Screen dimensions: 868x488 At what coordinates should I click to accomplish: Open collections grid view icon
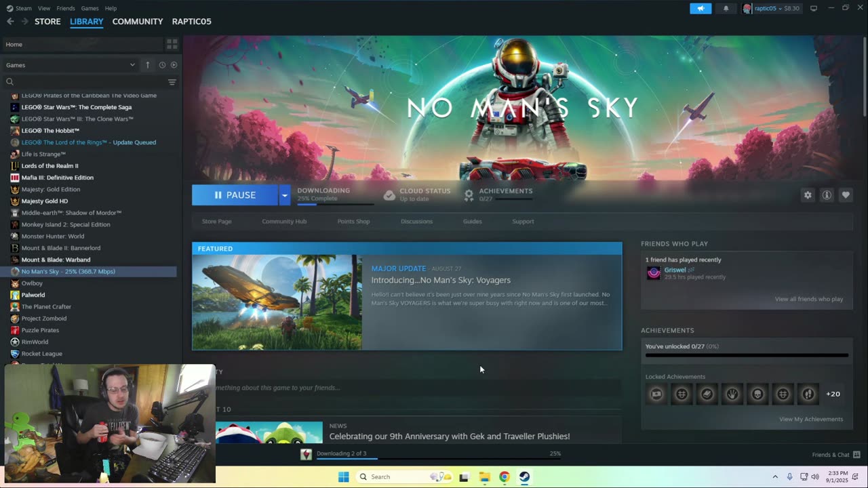pyautogui.click(x=172, y=44)
